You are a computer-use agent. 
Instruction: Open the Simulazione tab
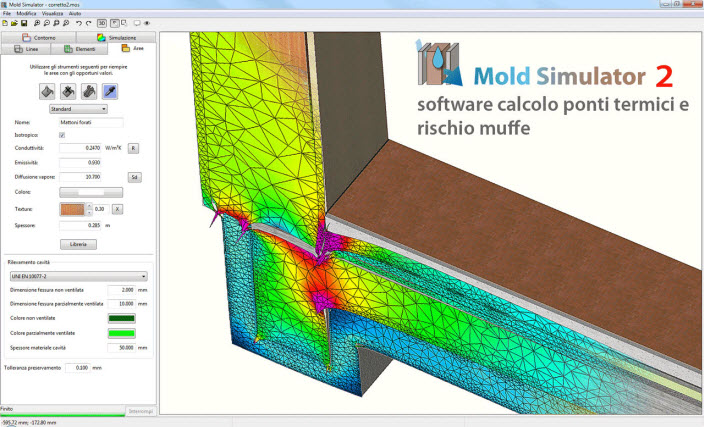116,37
